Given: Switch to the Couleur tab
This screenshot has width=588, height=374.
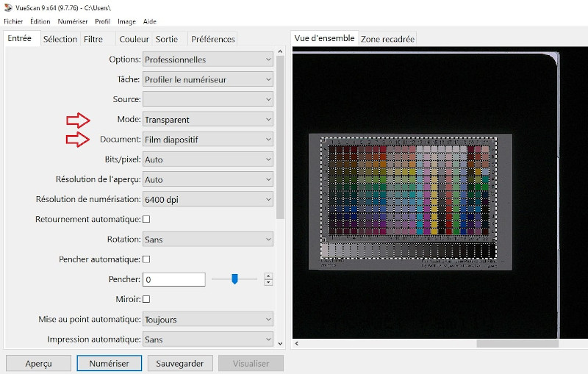Looking at the screenshot, I should (x=134, y=39).
